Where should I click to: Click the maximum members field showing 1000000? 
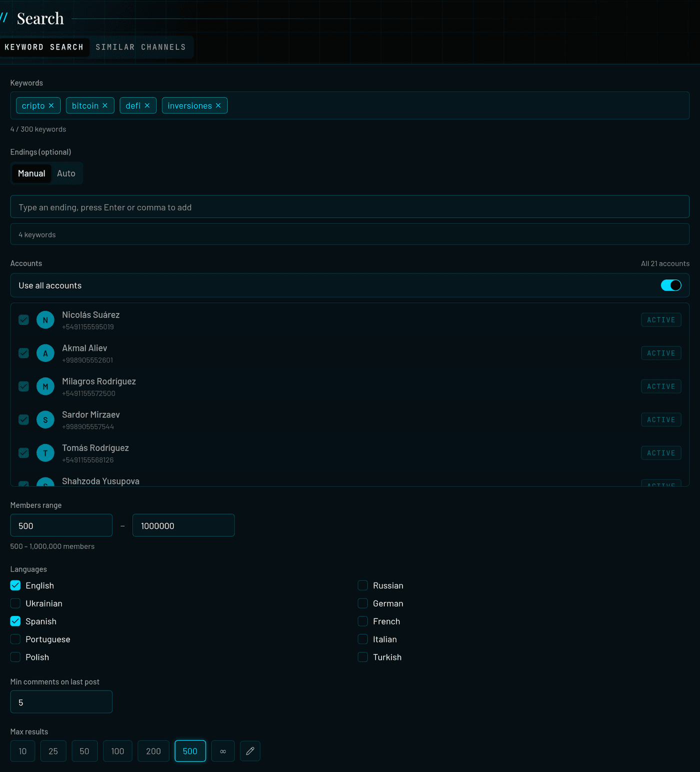tap(183, 525)
